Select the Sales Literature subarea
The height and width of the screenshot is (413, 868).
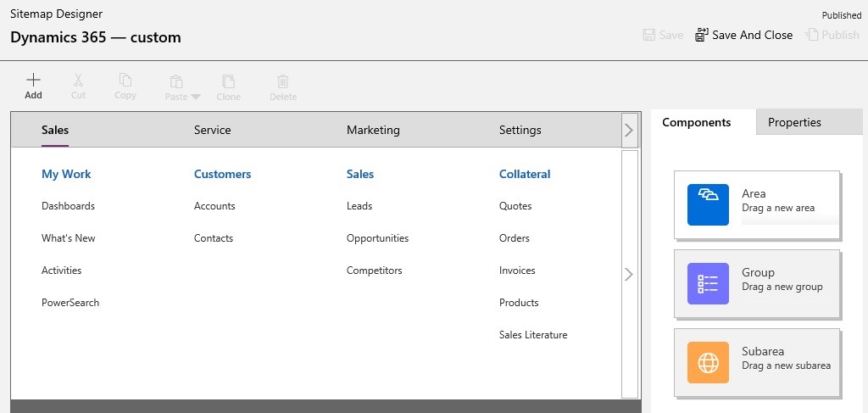(x=533, y=335)
